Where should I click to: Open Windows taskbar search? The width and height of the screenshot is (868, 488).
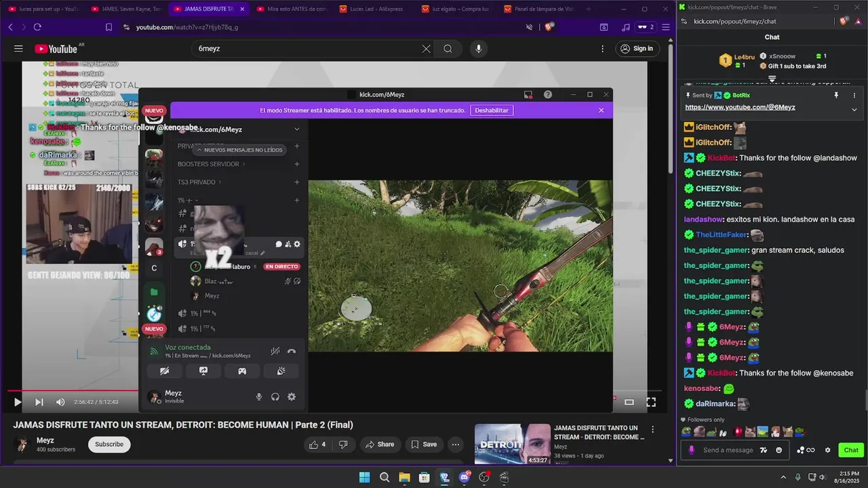tap(384, 477)
